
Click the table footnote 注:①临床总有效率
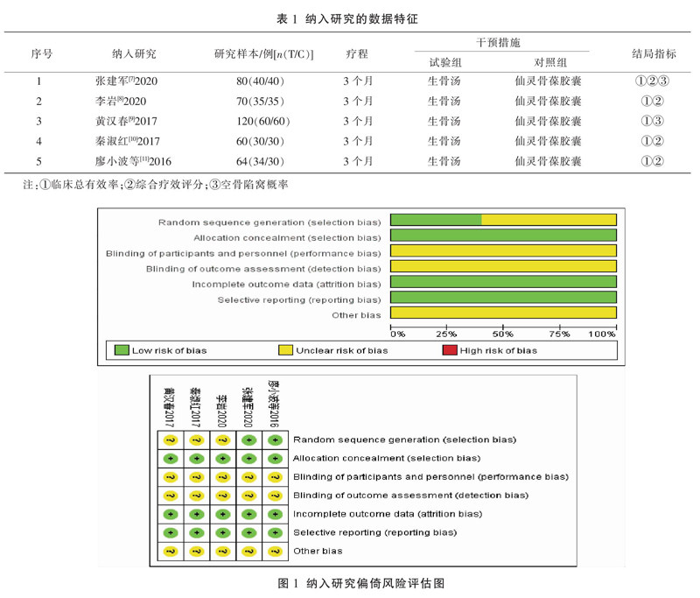pyautogui.click(x=72, y=185)
